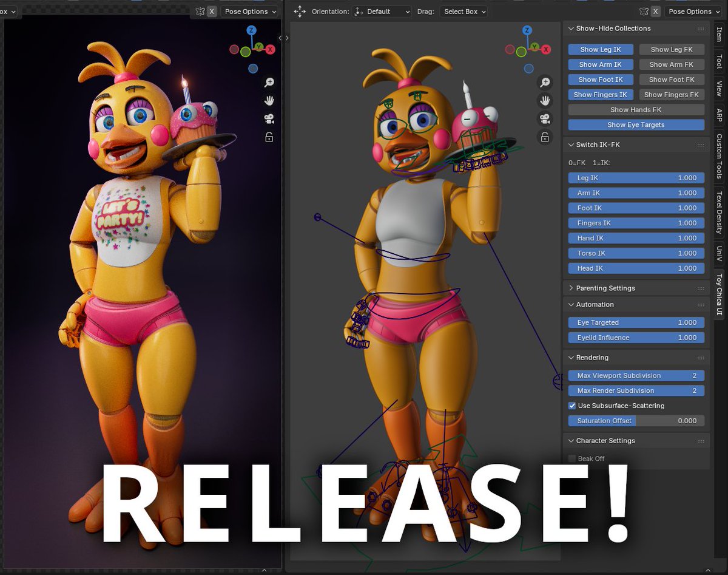
Task: Toggle Show Arm IK
Action: [x=601, y=64]
